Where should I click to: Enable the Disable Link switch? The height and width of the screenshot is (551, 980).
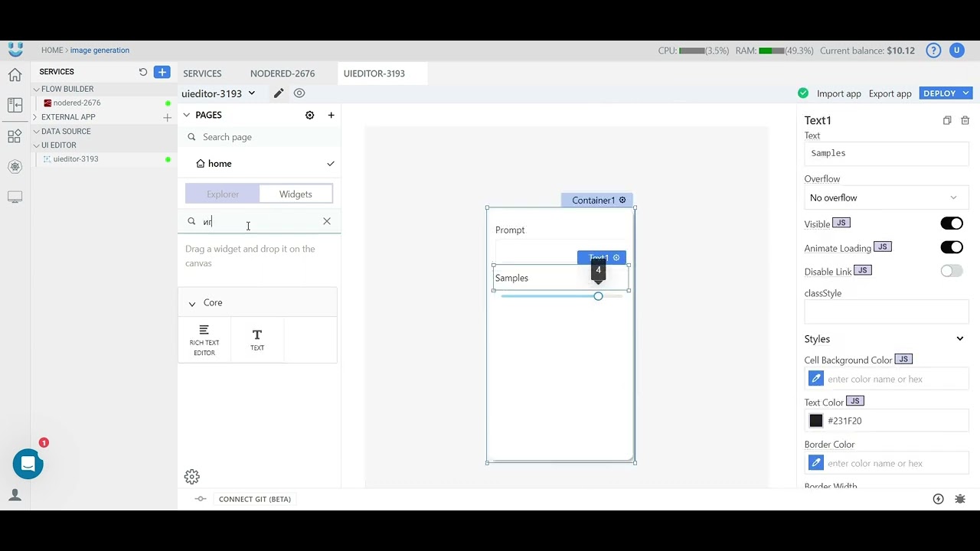[x=952, y=271]
